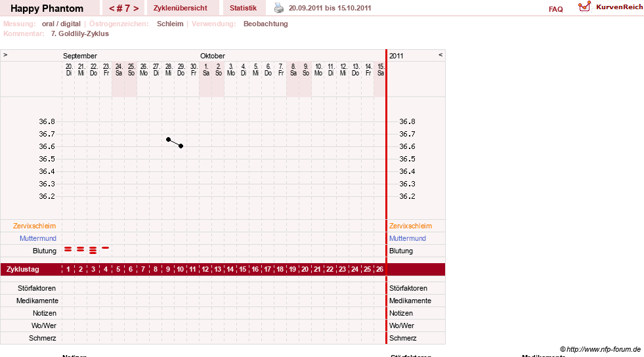Click the nfp-forum.de copyright link
The width and height of the screenshot is (644, 357).
pos(600,349)
